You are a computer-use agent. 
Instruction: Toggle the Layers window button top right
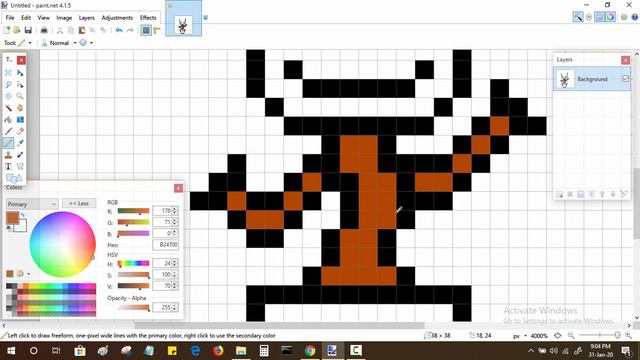(599, 17)
